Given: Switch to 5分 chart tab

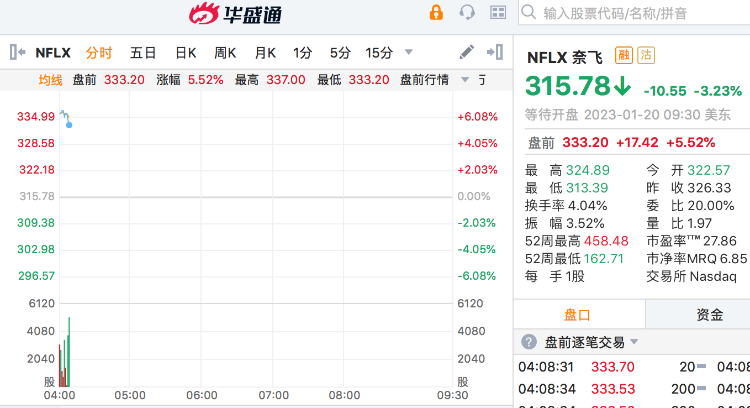Looking at the screenshot, I should [340, 53].
